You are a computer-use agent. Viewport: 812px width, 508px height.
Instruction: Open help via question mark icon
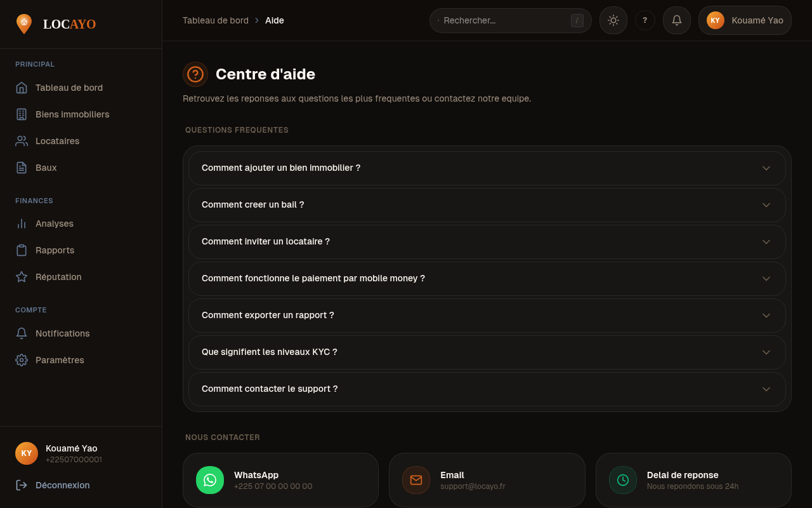645,20
